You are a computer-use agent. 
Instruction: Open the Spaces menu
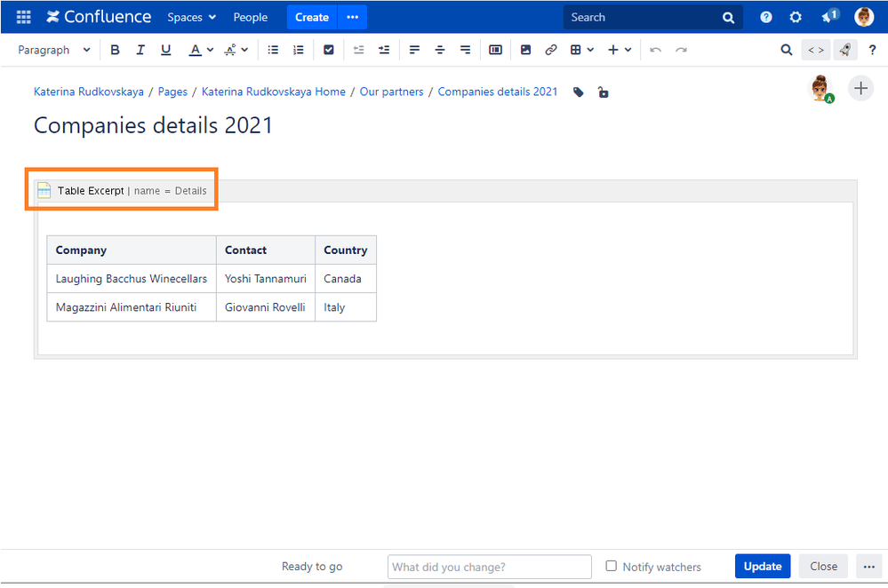coord(191,17)
